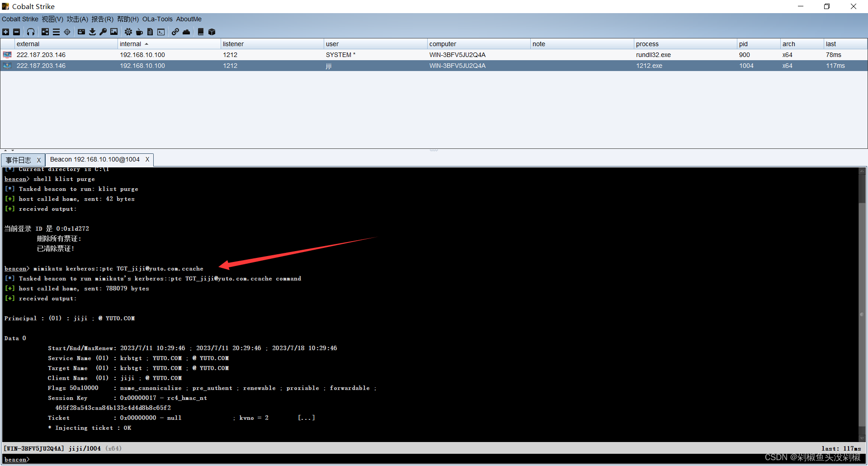Screen dimensions: 868x466
Task: Click the jiji session beacon icon
Action: point(7,66)
